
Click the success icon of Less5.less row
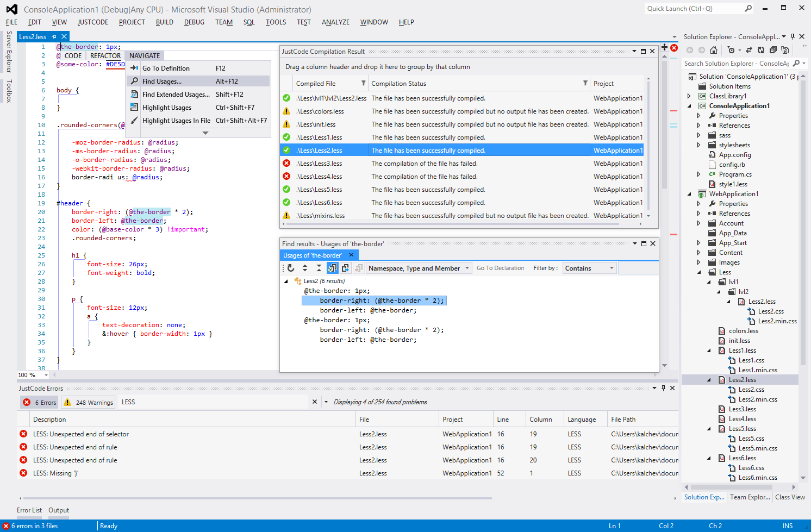[x=286, y=189]
